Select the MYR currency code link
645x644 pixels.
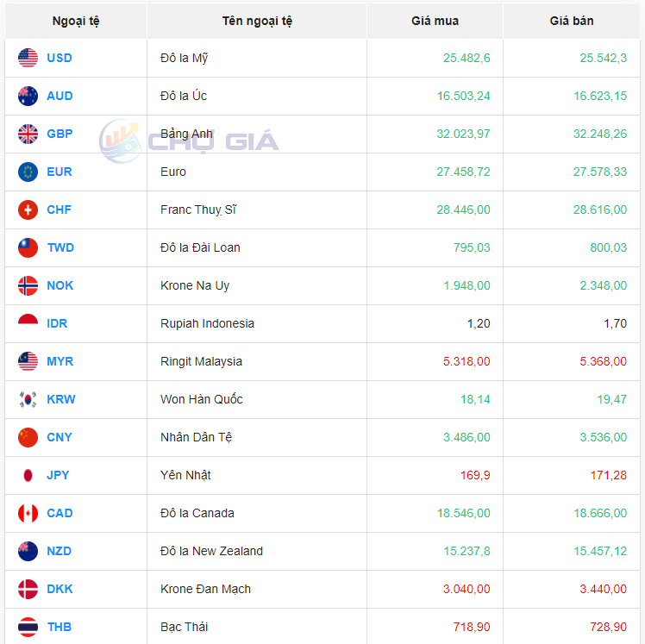60,361
